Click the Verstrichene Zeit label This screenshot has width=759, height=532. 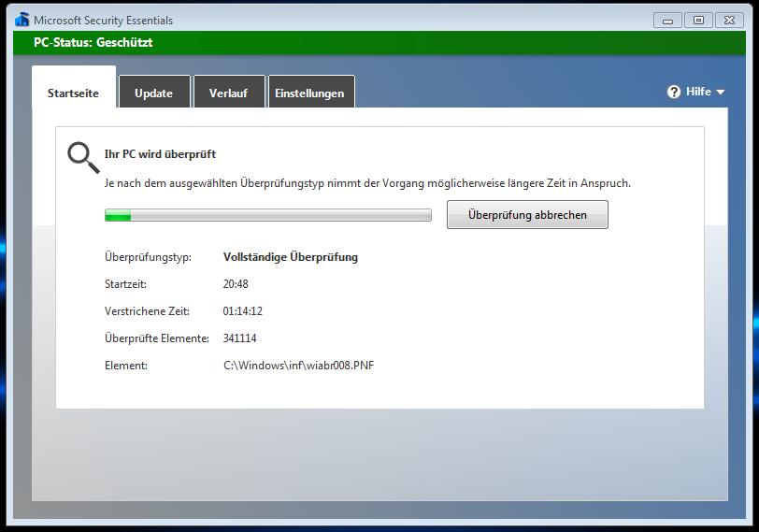[147, 311]
